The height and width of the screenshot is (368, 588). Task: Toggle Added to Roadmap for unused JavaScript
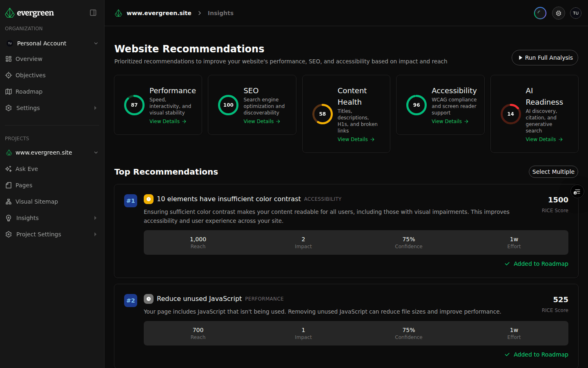pyautogui.click(x=537, y=355)
